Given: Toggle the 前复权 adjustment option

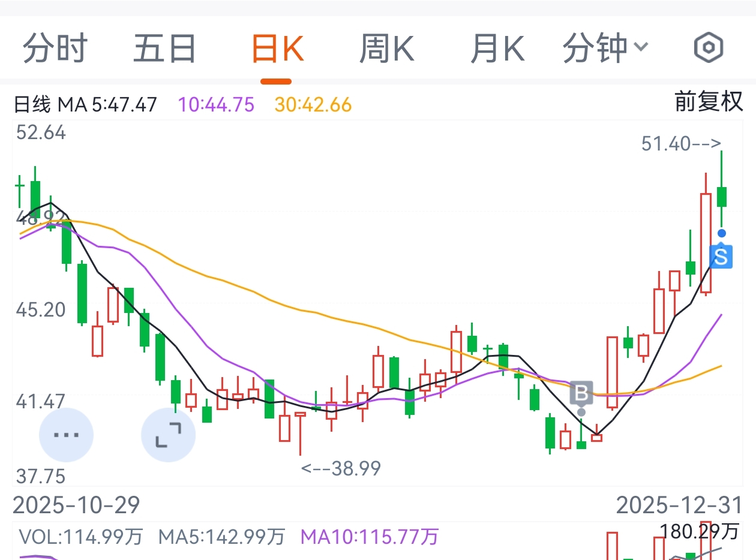Looking at the screenshot, I should point(709,102).
